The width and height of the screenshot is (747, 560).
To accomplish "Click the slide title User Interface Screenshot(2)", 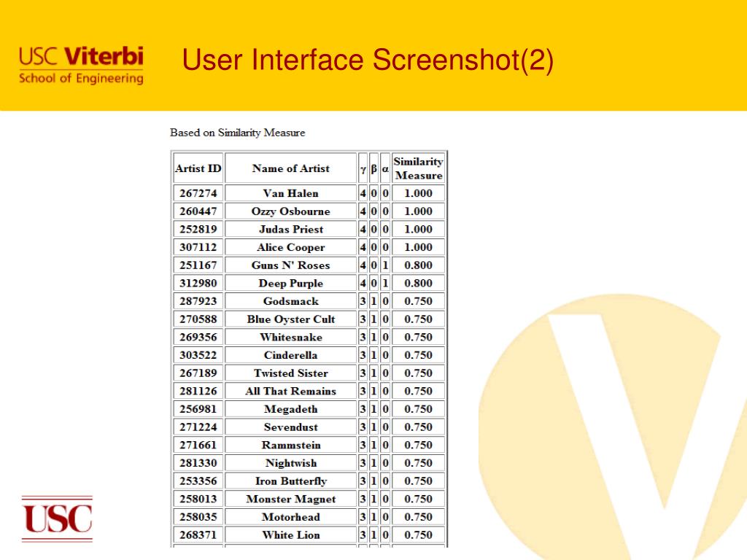I will tap(368, 60).
